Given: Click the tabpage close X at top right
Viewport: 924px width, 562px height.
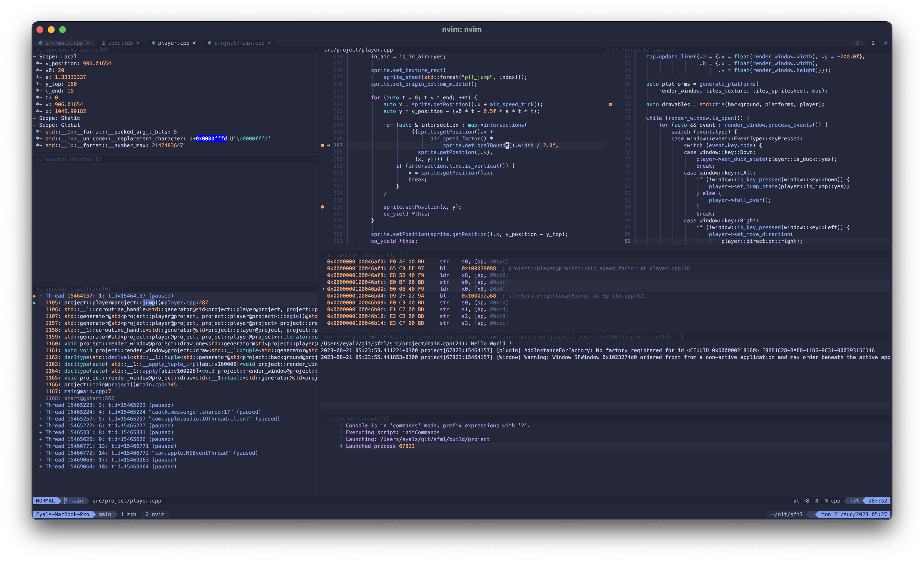Looking at the screenshot, I should (x=885, y=43).
